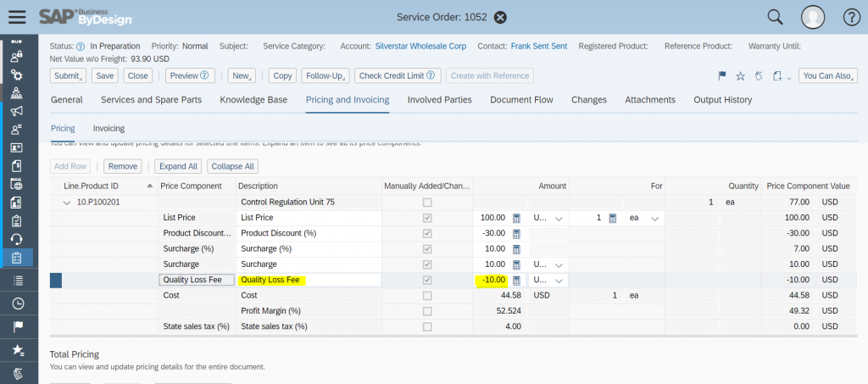
Task: Switch to Services and Spare Parts tab
Action: [x=151, y=100]
